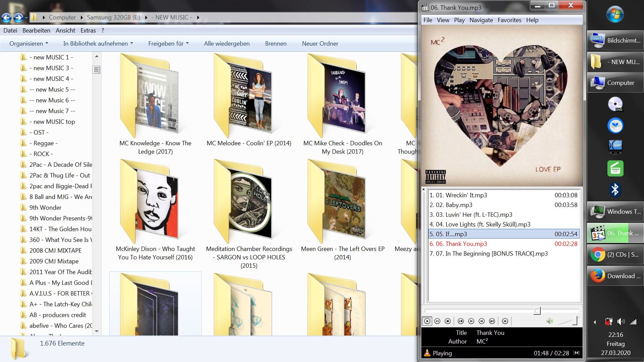Click the system volume tray icon
The height and width of the screenshot is (362, 644).
point(621,321)
